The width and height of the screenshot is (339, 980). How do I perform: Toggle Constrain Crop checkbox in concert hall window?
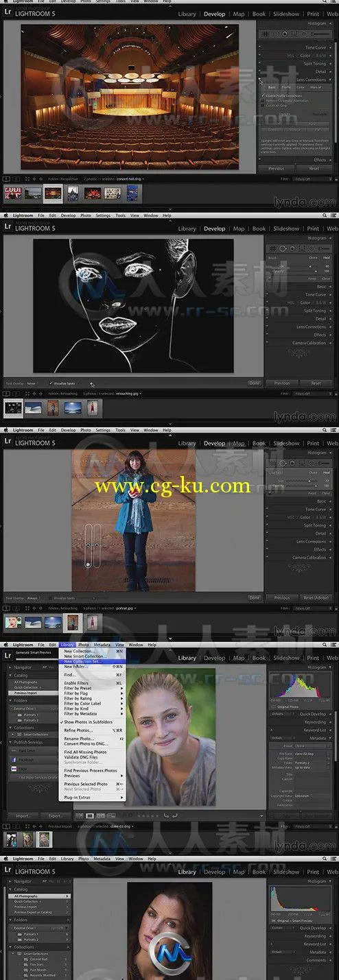click(x=261, y=106)
